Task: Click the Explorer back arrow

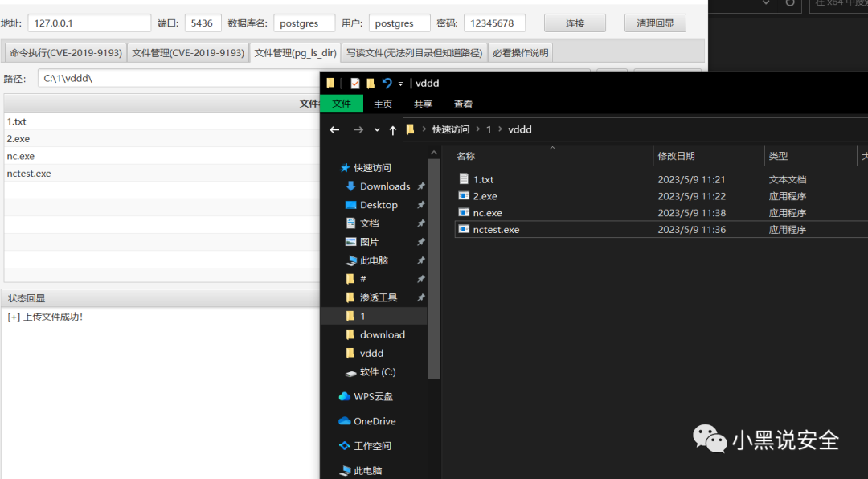Action: 334,129
